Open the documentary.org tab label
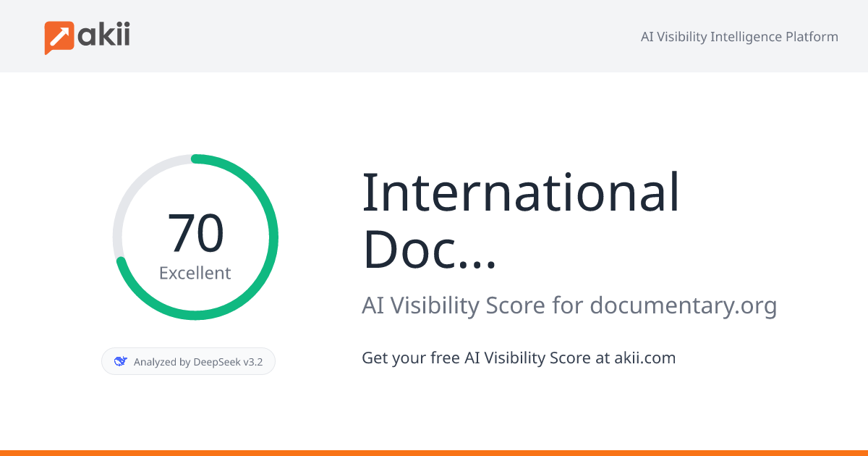The image size is (868, 456). tap(684, 305)
